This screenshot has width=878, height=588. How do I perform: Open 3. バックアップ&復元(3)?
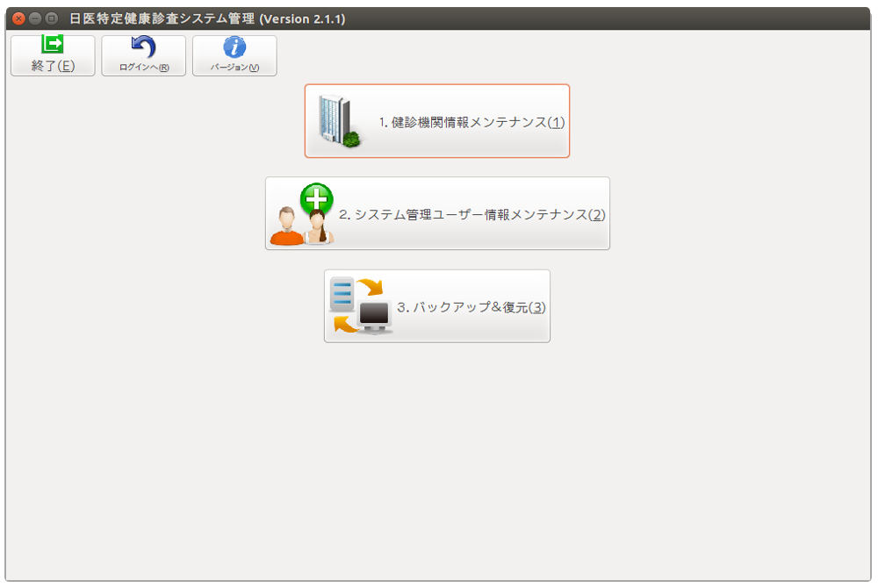click(x=436, y=306)
